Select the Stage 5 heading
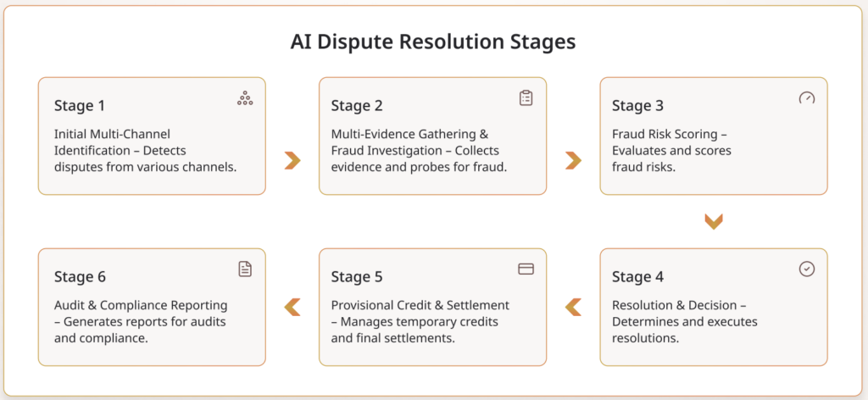868x400 pixels. 357,276
